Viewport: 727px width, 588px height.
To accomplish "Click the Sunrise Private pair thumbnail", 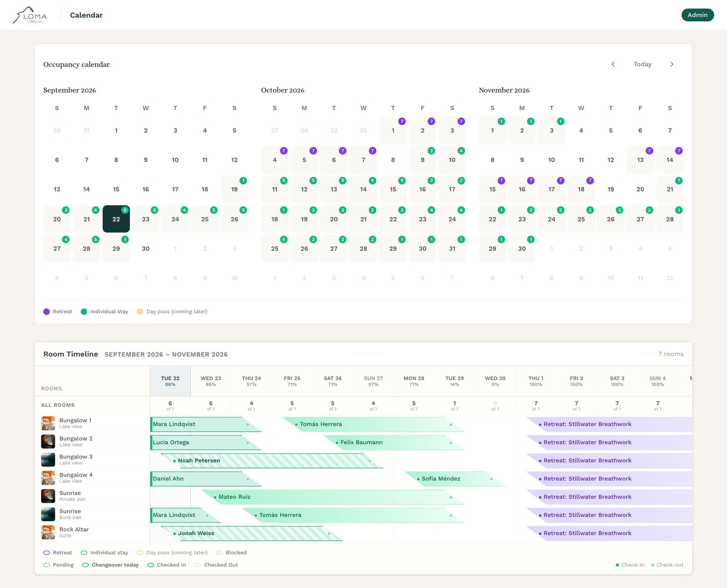I will tap(48, 496).
